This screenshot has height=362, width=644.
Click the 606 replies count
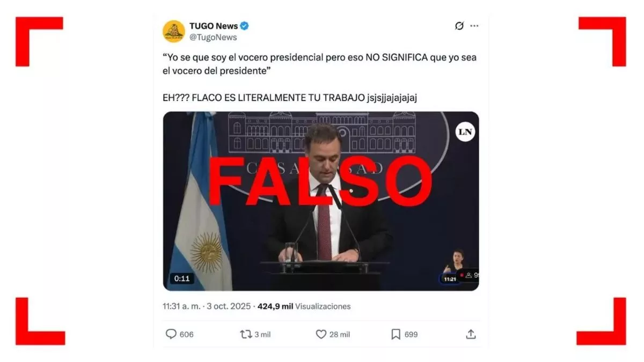(x=186, y=335)
